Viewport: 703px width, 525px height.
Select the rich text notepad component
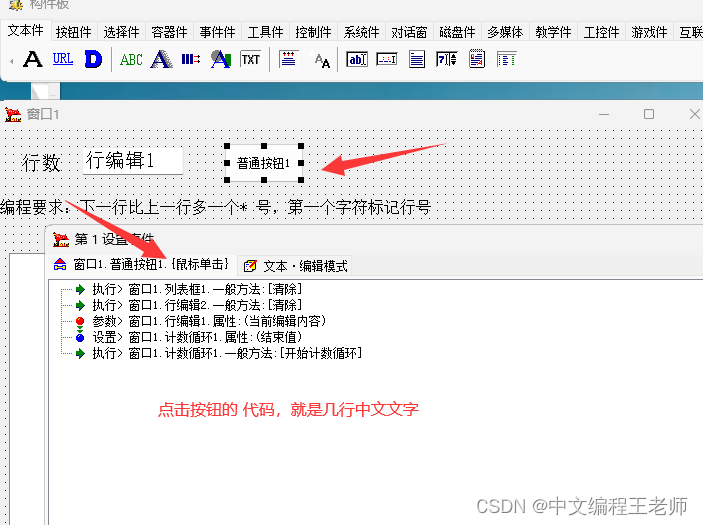(477, 59)
